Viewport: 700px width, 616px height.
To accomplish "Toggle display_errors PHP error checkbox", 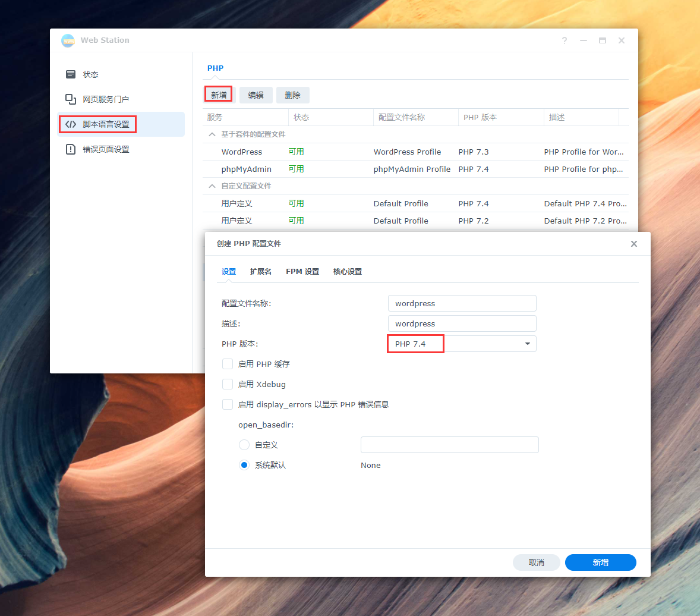I will [x=228, y=404].
